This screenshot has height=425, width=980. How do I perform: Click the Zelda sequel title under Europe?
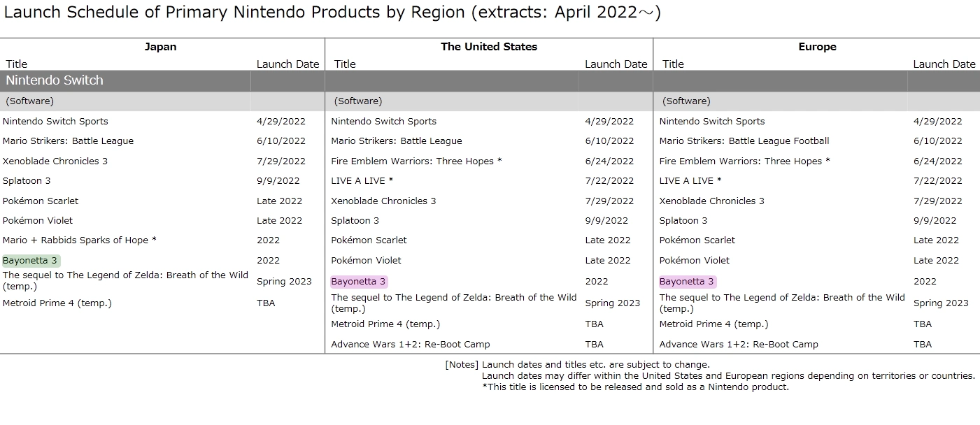click(781, 302)
